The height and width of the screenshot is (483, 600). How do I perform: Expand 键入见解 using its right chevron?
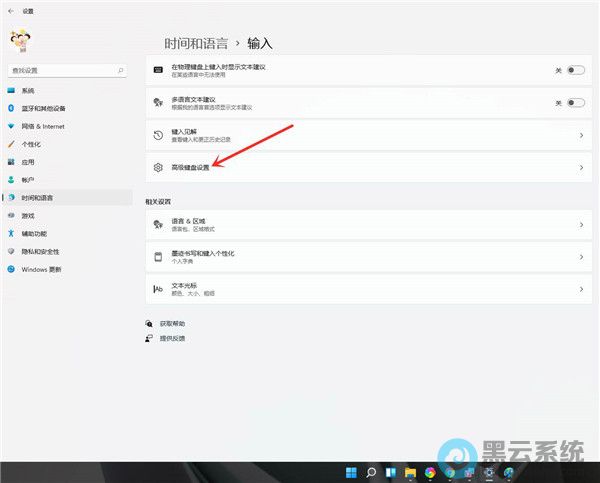pyautogui.click(x=581, y=134)
